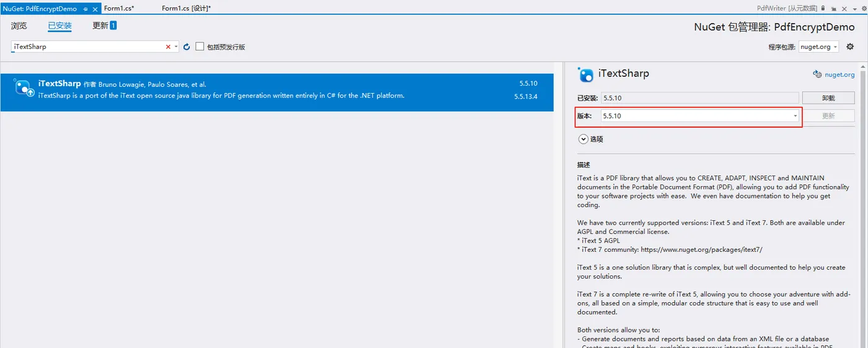The image size is (868, 348).
Task: Click the details pane scroll up arrow
Action: click(864, 66)
